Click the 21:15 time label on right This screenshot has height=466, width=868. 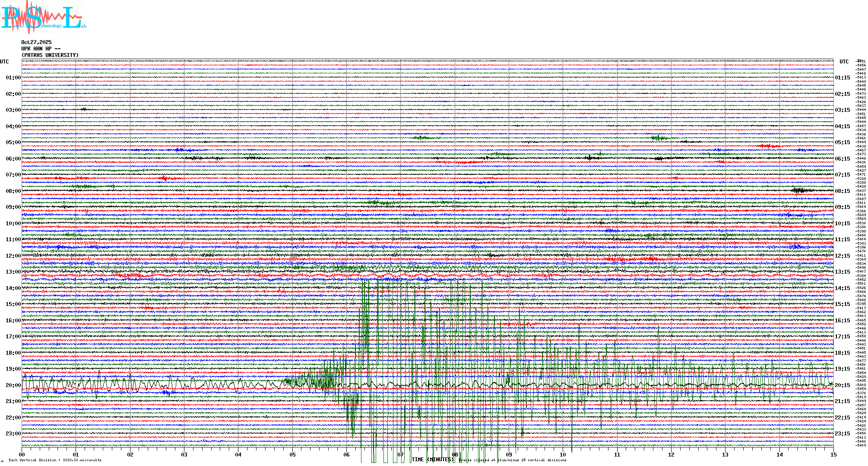click(842, 401)
